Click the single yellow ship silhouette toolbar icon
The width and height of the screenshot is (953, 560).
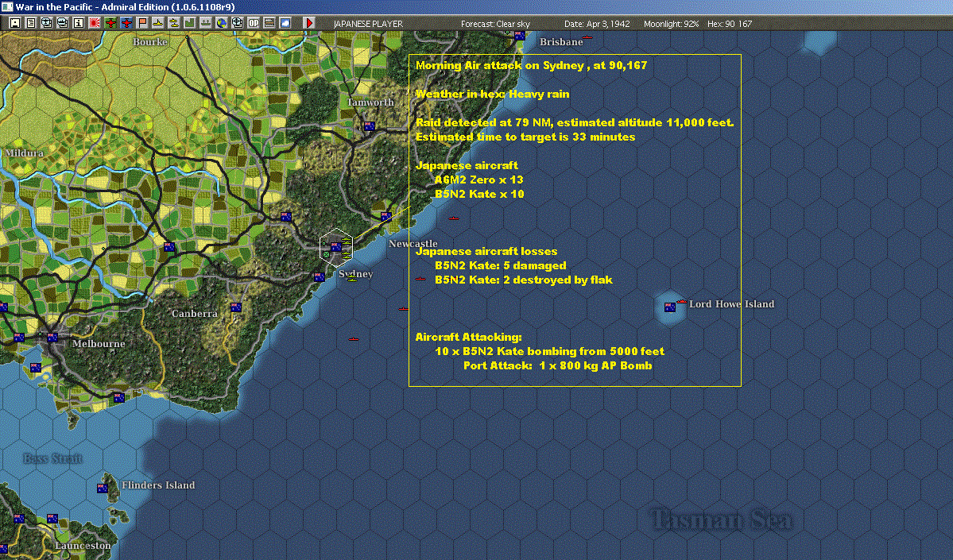click(x=157, y=23)
